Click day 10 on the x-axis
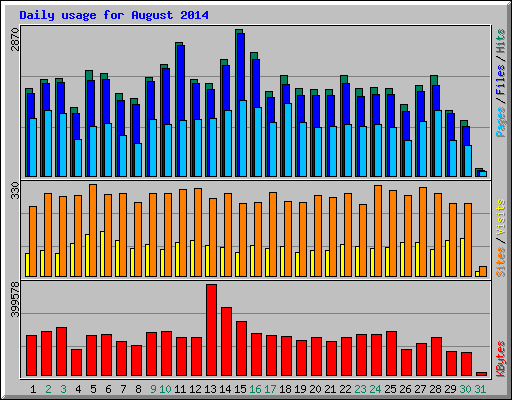Viewport: 512px width, 400px height. tap(165, 389)
